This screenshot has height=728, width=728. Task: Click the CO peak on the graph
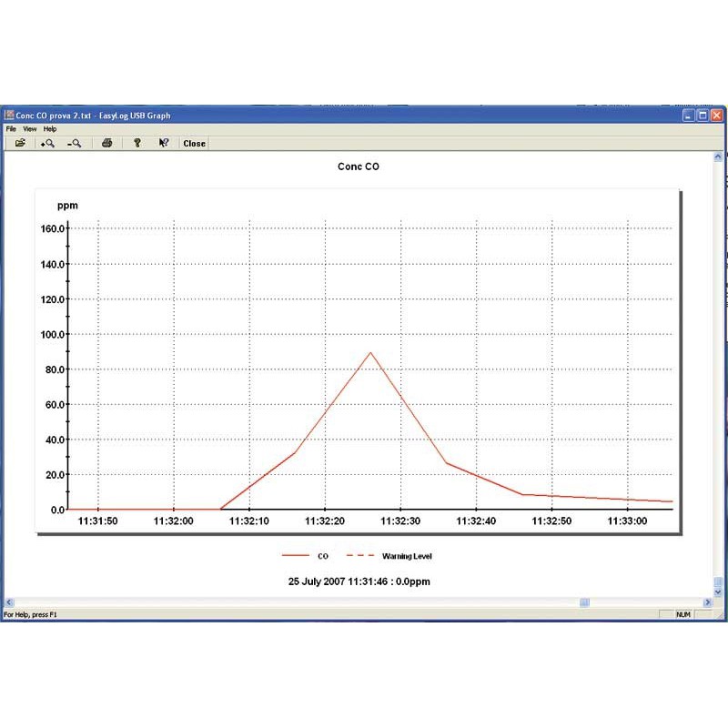tap(370, 352)
